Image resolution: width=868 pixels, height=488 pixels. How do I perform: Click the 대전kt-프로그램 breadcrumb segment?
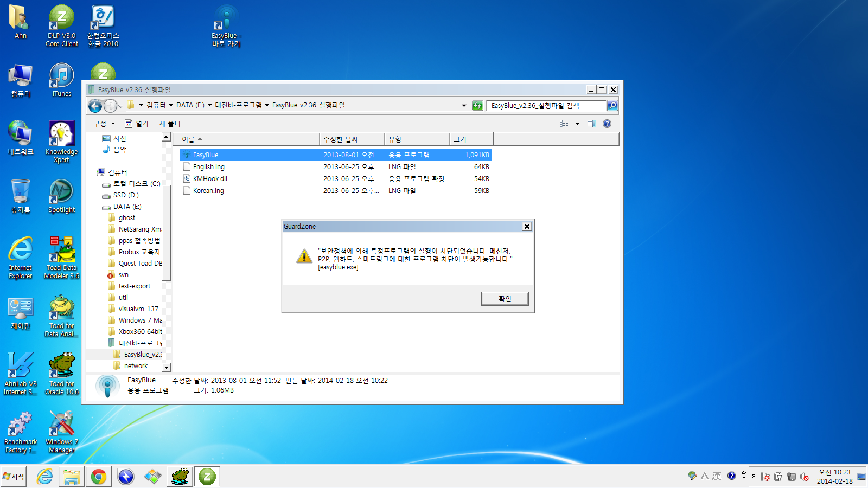click(238, 105)
